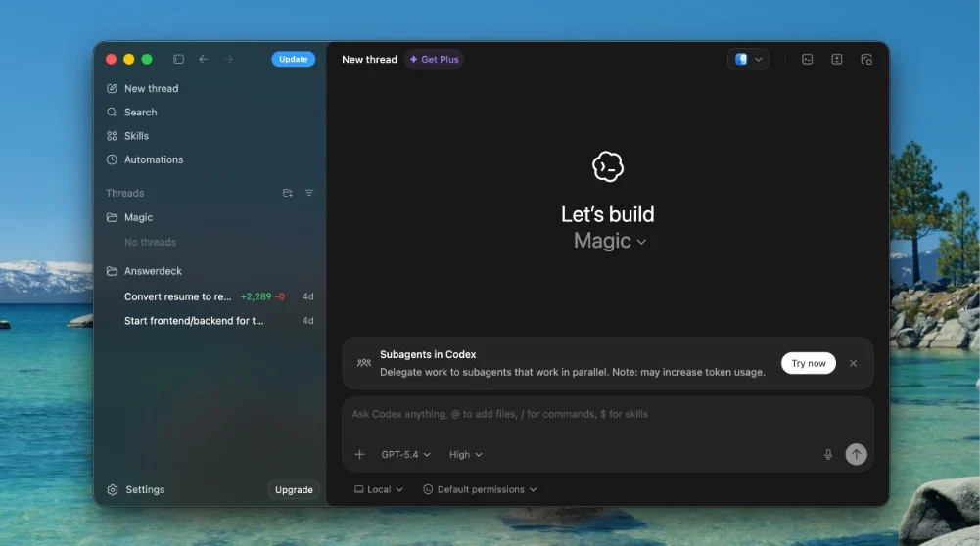Attach files using the plus icon
The image size is (980, 546).
pyautogui.click(x=359, y=454)
